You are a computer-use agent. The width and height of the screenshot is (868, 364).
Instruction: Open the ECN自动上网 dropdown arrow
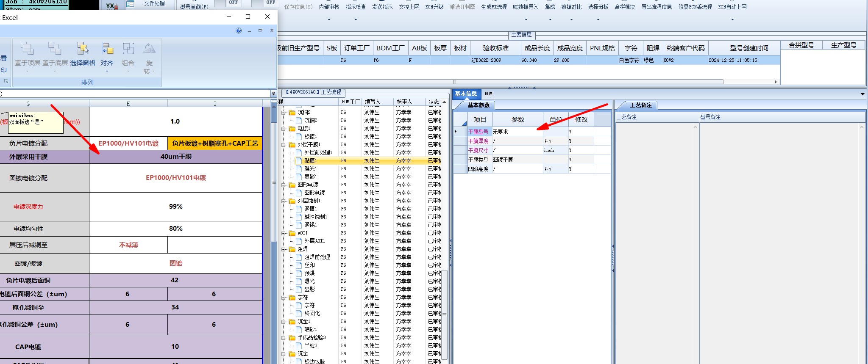pos(732,19)
